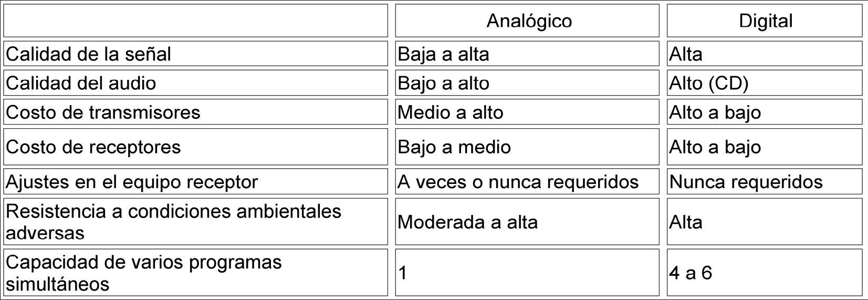The height and width of the screenshot is (300, 868).
Task: Click "Capacidad de varios programas simultáneos" label
Action: tap(143, 273)
